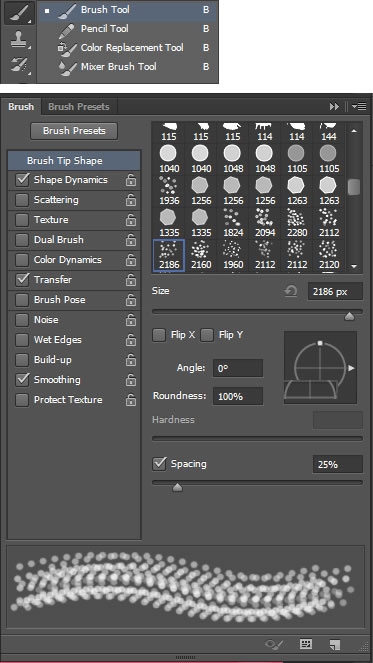Image resolution: width=373 pixels, height=663 pixels.
Task: Disable the Smoothing checkbox
Action: [x=22, y=380]
